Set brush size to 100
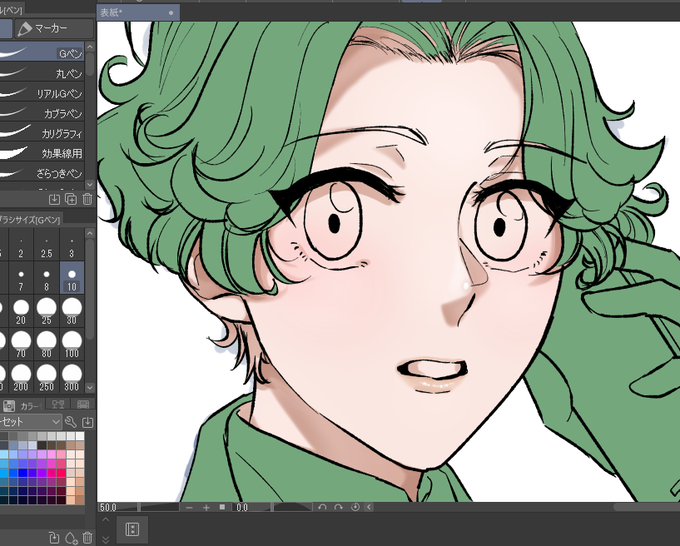 coord(72,344)
